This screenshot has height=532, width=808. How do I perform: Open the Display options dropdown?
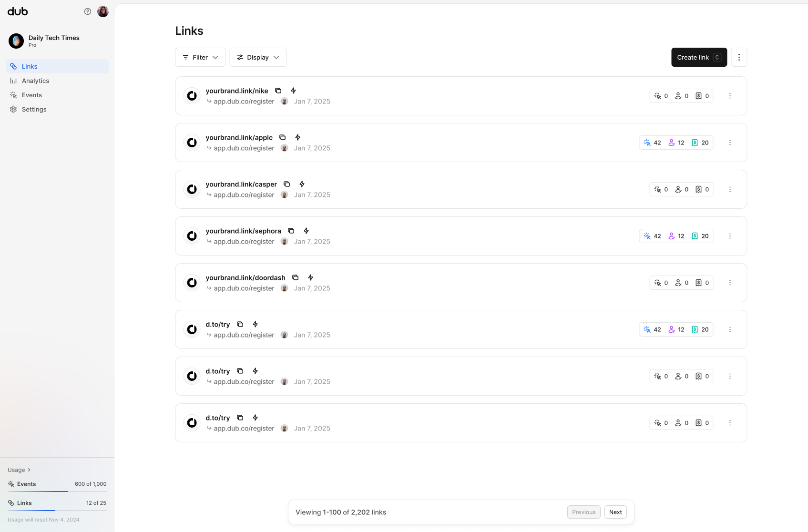pos(258,57)
